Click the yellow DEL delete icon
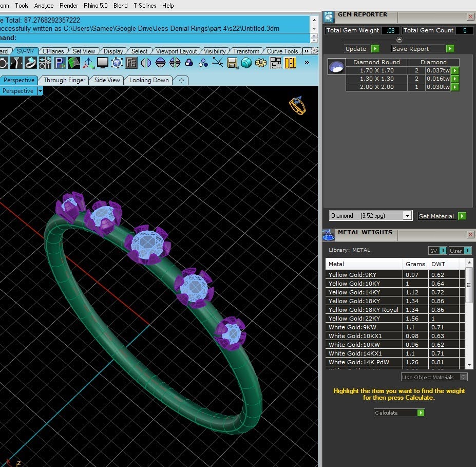The width and height of the screenshot is (476, 467). tap(290, 63)
